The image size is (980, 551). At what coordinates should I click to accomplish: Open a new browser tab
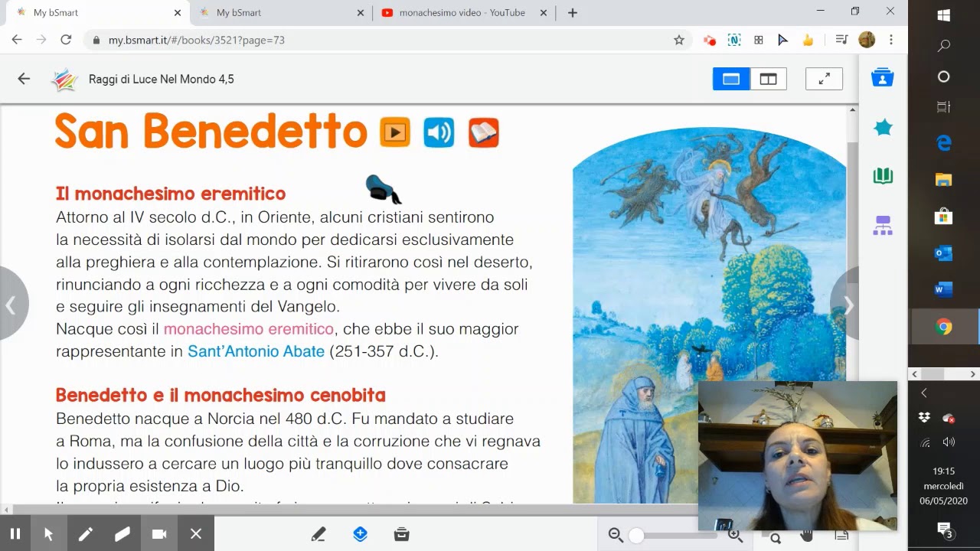point(573,13)
